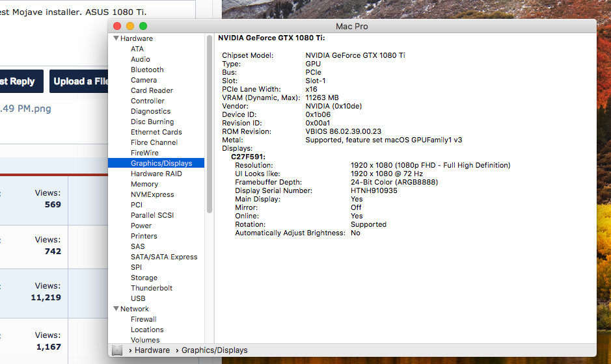Click Post Reply button in browser window
This screenshot has width=611, height=364.
click(x=21, y=81)
